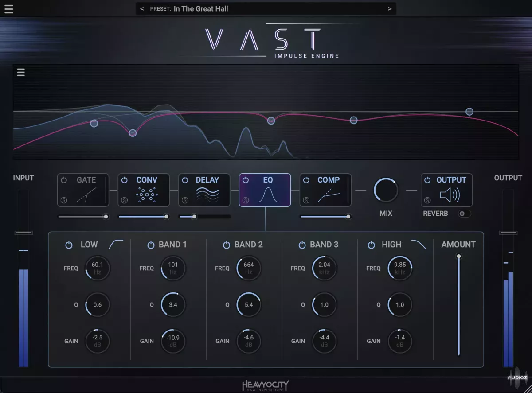Select the EQ bell curve icon

(268, 195)
